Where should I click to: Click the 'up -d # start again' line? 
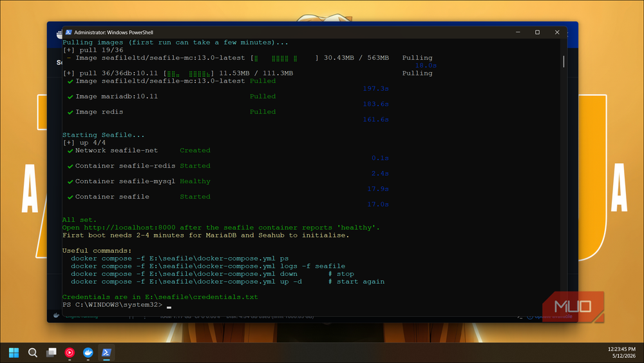pyautogui.click(x=227, y=282)
